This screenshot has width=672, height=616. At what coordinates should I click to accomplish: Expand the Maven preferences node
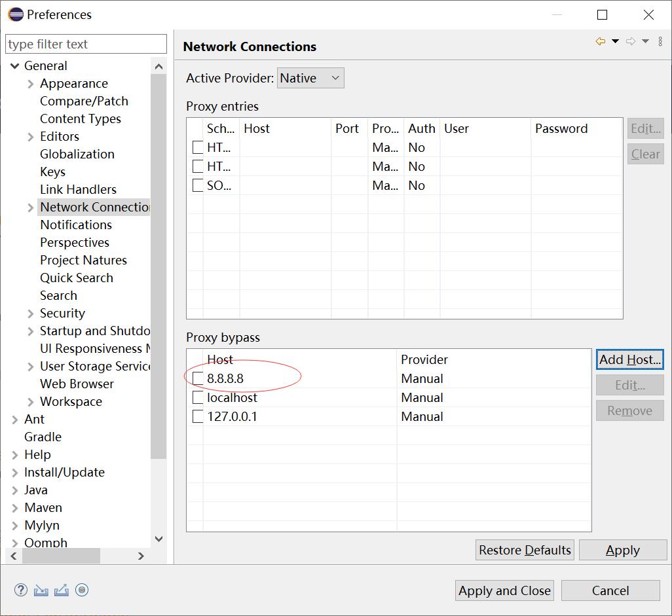pos(15,507)
